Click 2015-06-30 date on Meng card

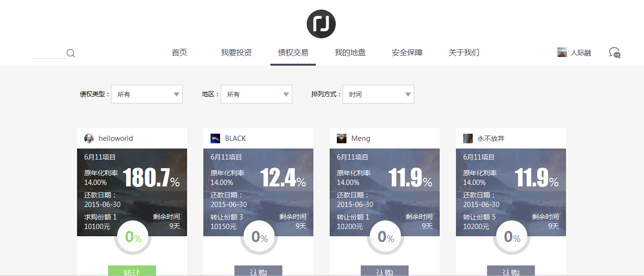coord(355,205)
